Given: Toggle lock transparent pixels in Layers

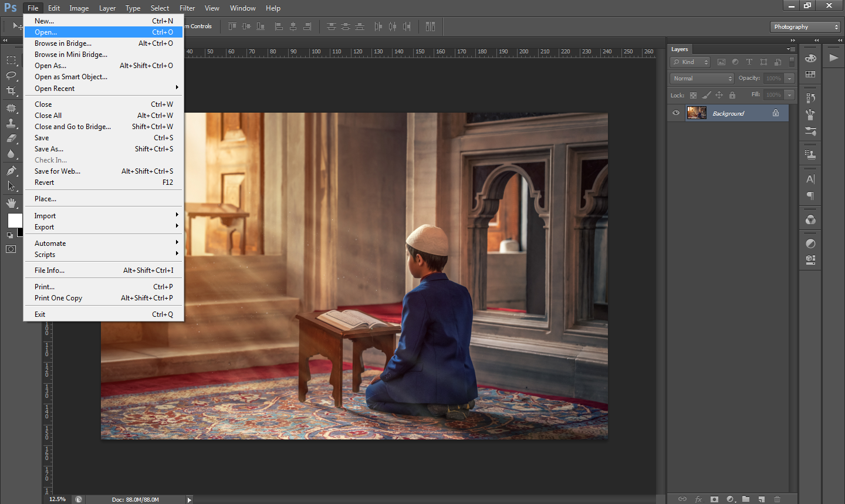Looking at the screenshot, I should click(x=693, y=95).
